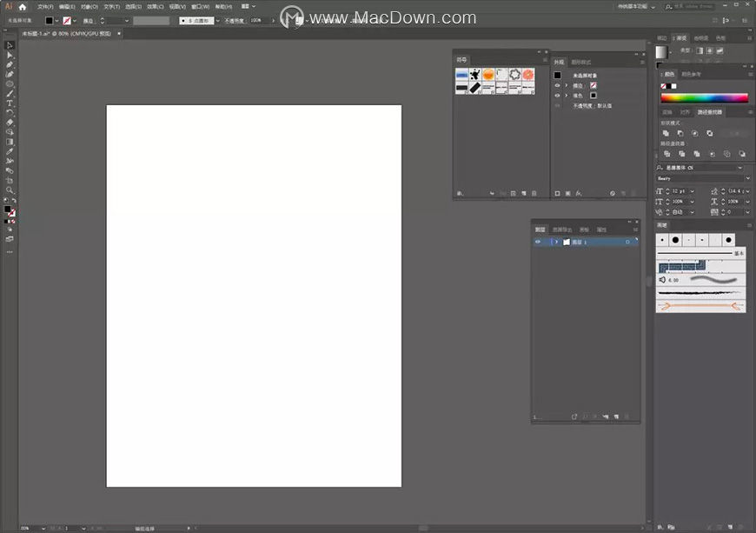The height and width of the screenshot is (533, 756).
Task: Click gradient preview swatch in Gradient panel
Action: pyautogui.click(x=661, y=51)
